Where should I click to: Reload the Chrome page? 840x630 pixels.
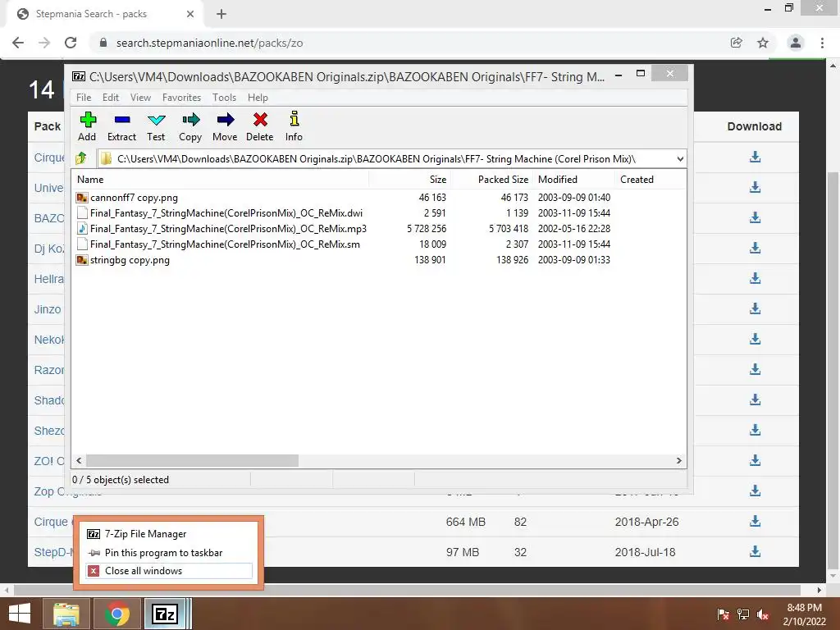pos(71,43)
